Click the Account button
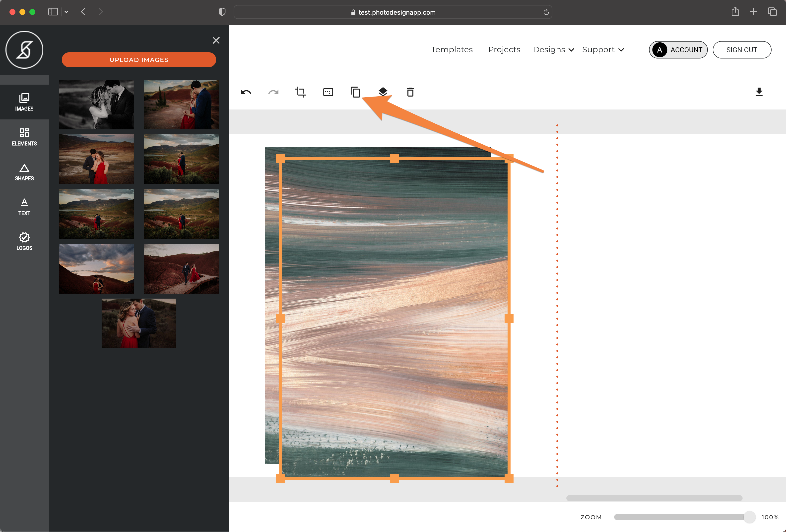Image resolution: width=786 pixels, height=532 pixels. [x=678, y=50]
